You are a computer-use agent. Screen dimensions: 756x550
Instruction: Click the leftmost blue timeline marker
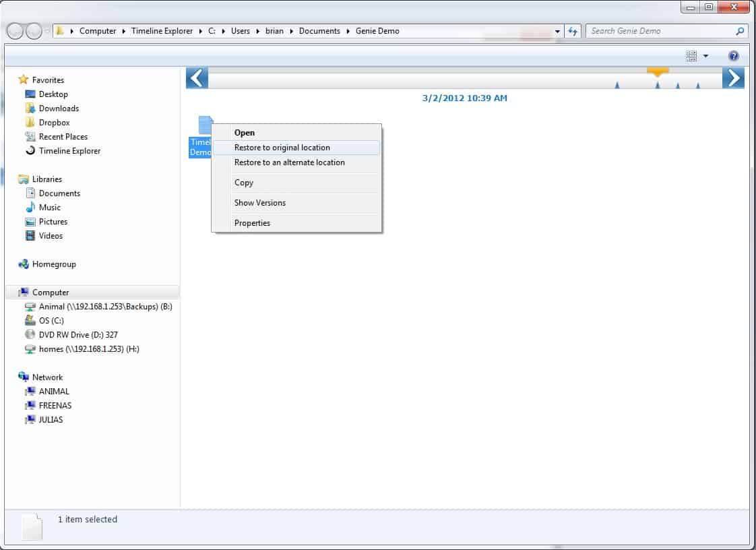pos(617,85)
